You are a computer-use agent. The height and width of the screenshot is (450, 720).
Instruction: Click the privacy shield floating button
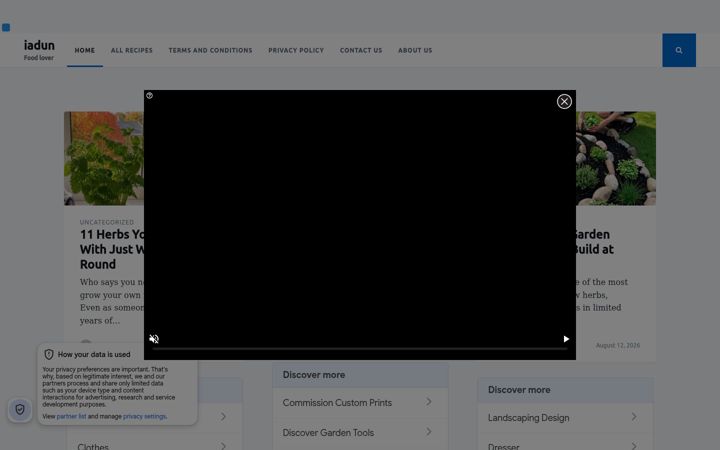tap(20, 409)
